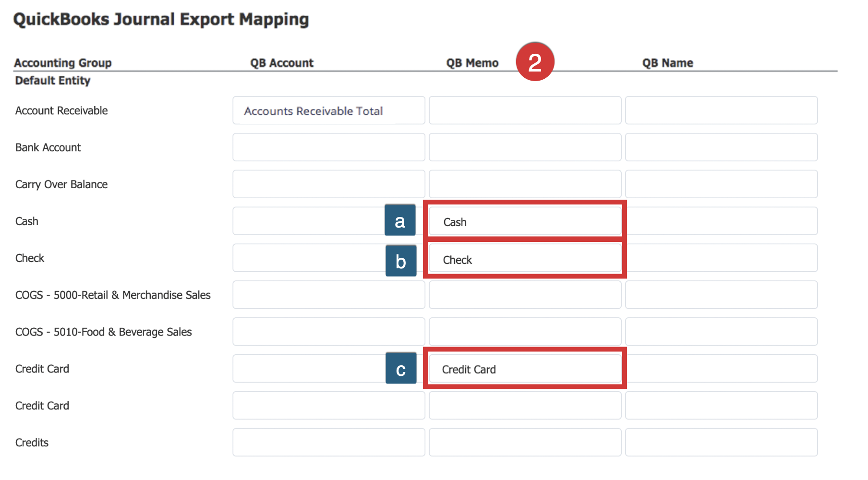Image resolution: width=868 pixels, height=480 pixels.
Task: Click the QB Name field for Account Receivable
Action: (x=721, y=110)
